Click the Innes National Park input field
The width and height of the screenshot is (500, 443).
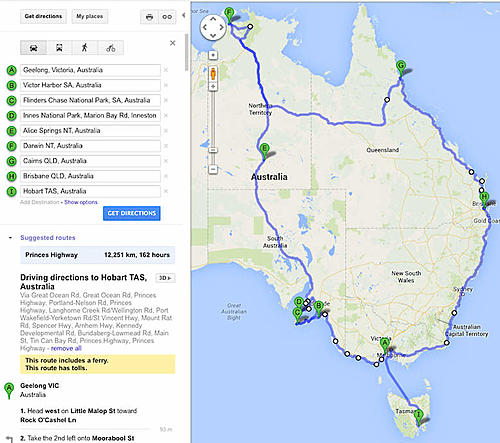click(90, 116)
